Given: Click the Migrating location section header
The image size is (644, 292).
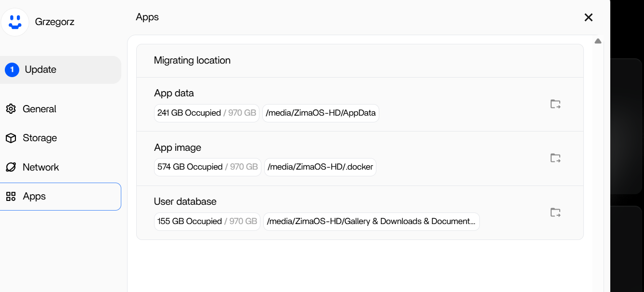Looking at the screenshot, I should (192, 61).
